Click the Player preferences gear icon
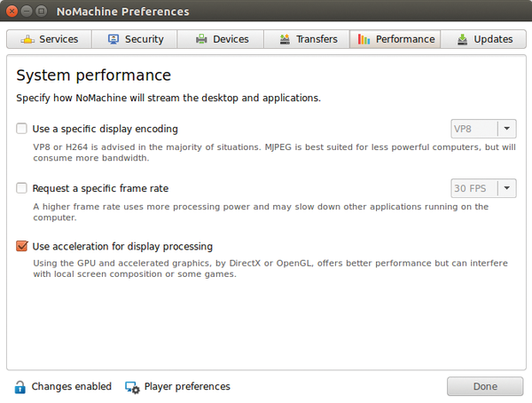Image resolution: width=532 pixels, height=403 pixels. tap(132, 388)
